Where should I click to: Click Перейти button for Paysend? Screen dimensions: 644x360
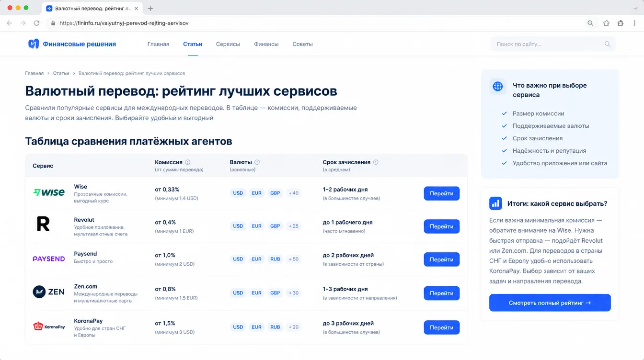click(442, 259)
